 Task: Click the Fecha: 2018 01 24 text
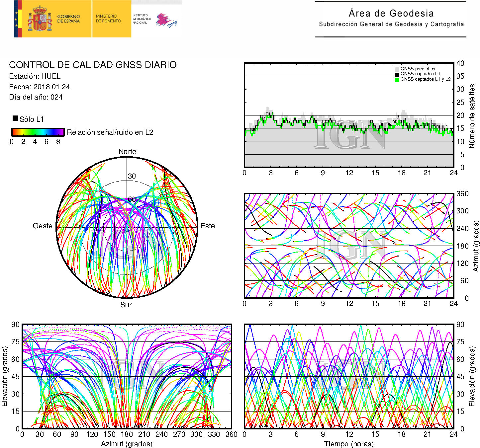pyautogui.click(x=40, y=87)
